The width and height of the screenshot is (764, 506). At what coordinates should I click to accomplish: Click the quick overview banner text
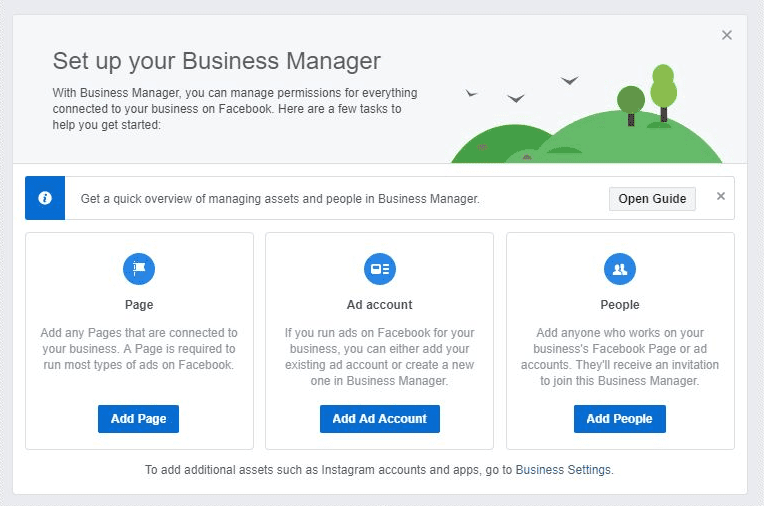pos(280,199)
